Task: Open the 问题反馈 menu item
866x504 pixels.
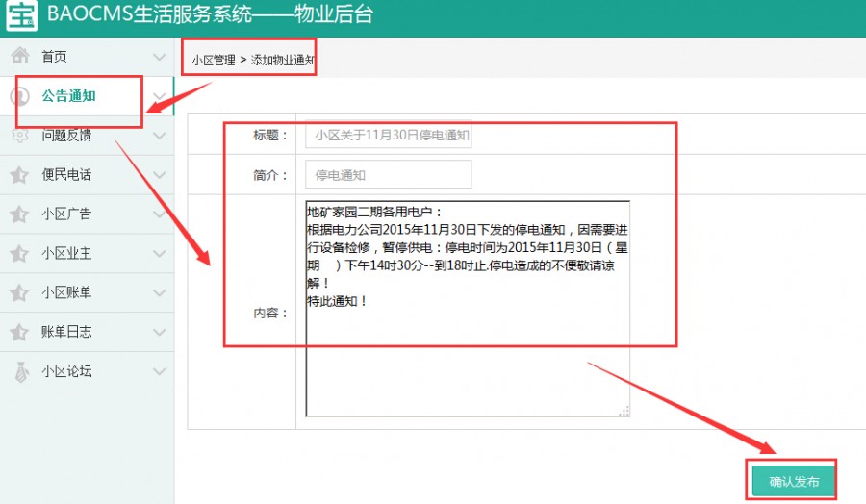Action: click(87, 136)
